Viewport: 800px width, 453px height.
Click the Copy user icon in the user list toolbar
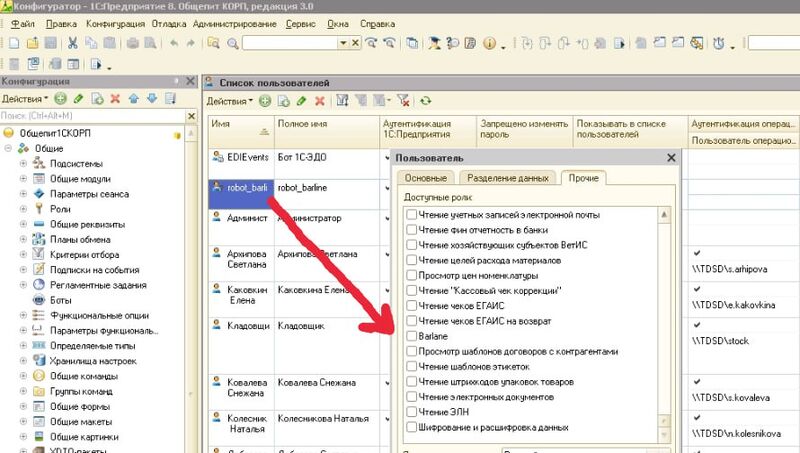283,101
